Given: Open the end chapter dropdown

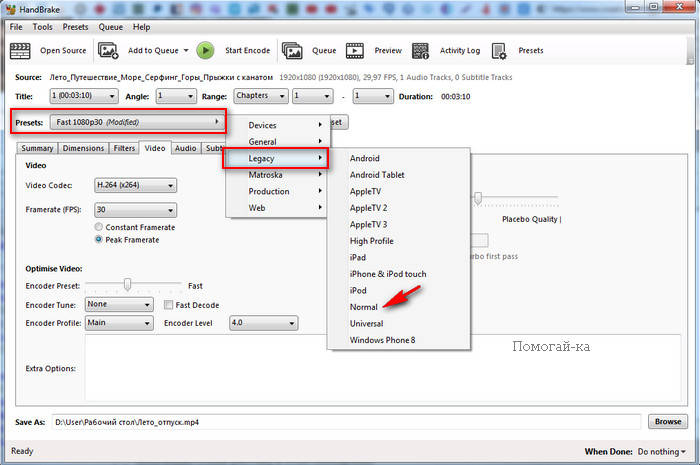Looking at the screenshot, I should coord(373,96).
